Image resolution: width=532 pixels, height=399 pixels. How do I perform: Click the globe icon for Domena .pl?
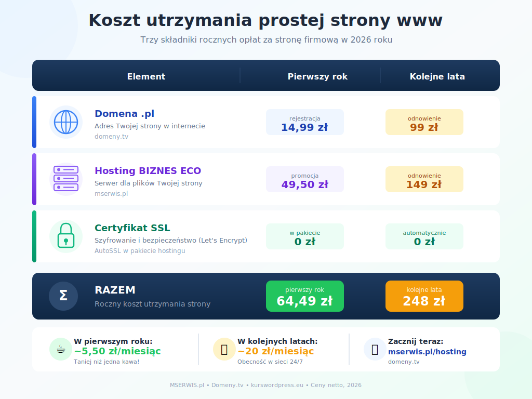[x=65, y=122]
